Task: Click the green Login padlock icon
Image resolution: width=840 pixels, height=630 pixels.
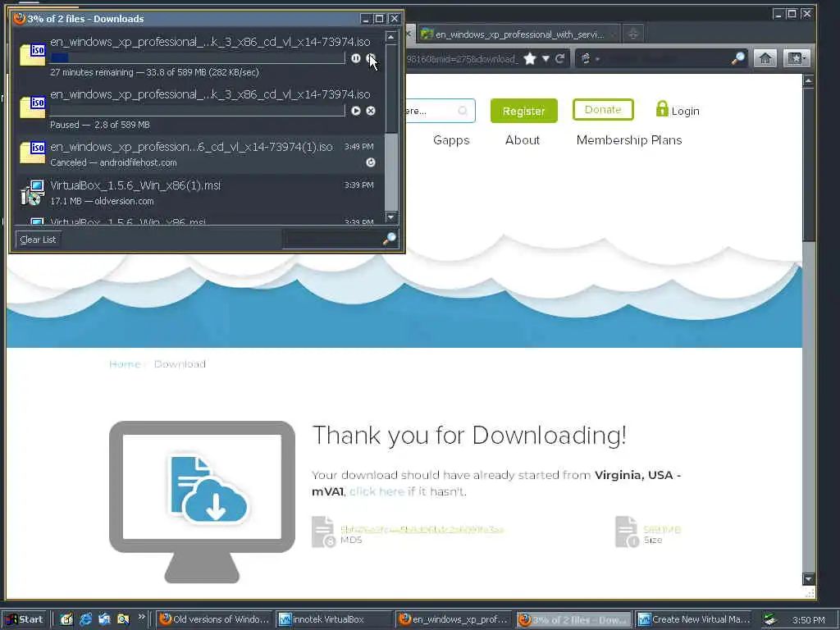Action: click(x=662, y=109)
